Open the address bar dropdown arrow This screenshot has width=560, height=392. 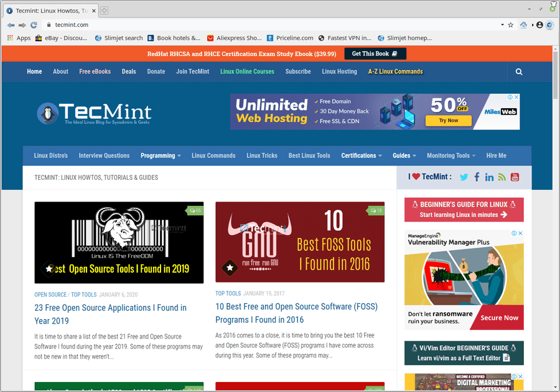[x=502, y=25]
